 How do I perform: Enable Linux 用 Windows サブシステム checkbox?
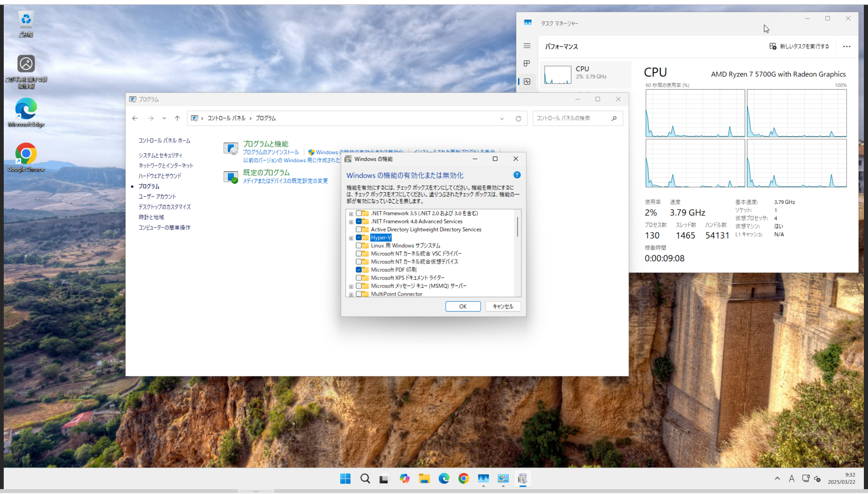[359, 246]
